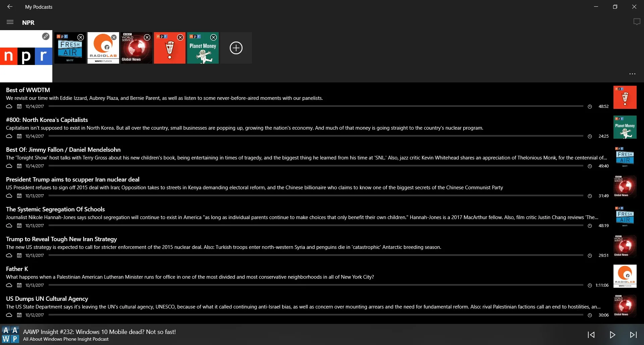Remove Fresh Air from the group

(80, 37)
